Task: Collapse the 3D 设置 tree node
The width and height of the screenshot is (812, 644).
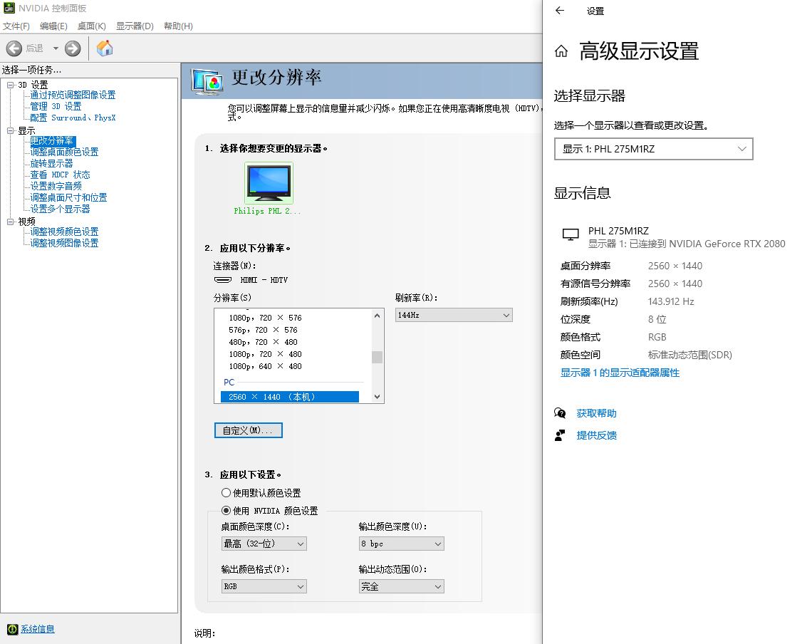Action: coord(11,85)
